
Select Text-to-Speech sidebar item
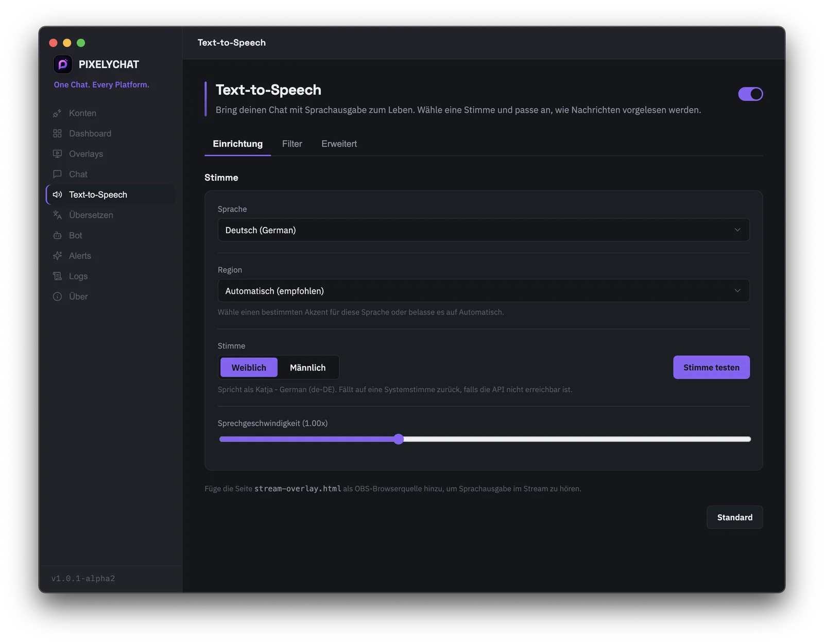tap(110, 195)
